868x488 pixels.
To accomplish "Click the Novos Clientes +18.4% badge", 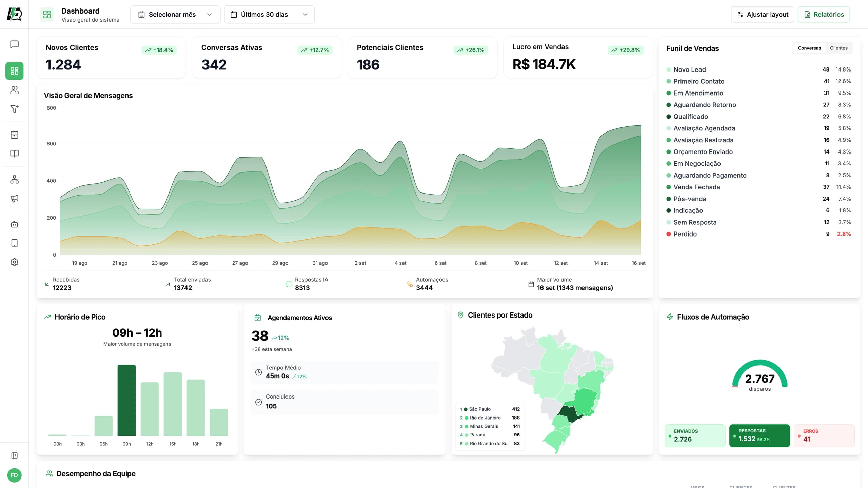I will tap(159, 50).
